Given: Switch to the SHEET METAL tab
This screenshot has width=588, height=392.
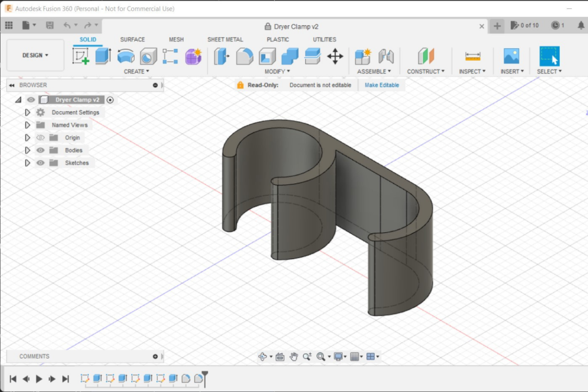Looking at the screenshot, I should coord(225,39).
